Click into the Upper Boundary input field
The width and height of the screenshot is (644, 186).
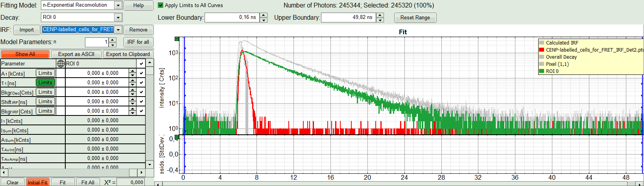pyautogui.click(x=347, y=17)
